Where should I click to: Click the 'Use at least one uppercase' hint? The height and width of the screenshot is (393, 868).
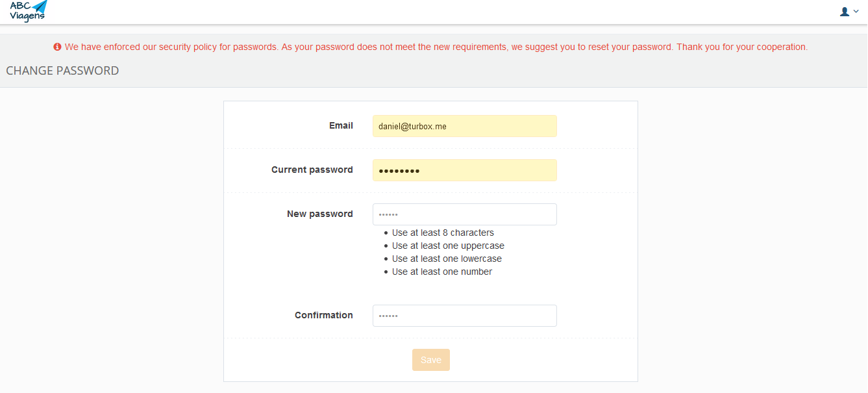point(448,246)
